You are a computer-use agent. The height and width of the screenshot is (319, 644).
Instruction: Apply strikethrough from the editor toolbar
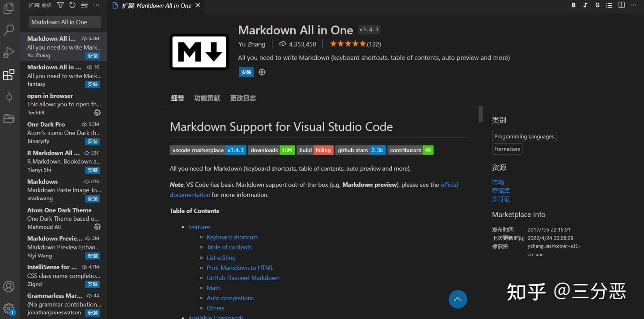click(x=597, y=5)
